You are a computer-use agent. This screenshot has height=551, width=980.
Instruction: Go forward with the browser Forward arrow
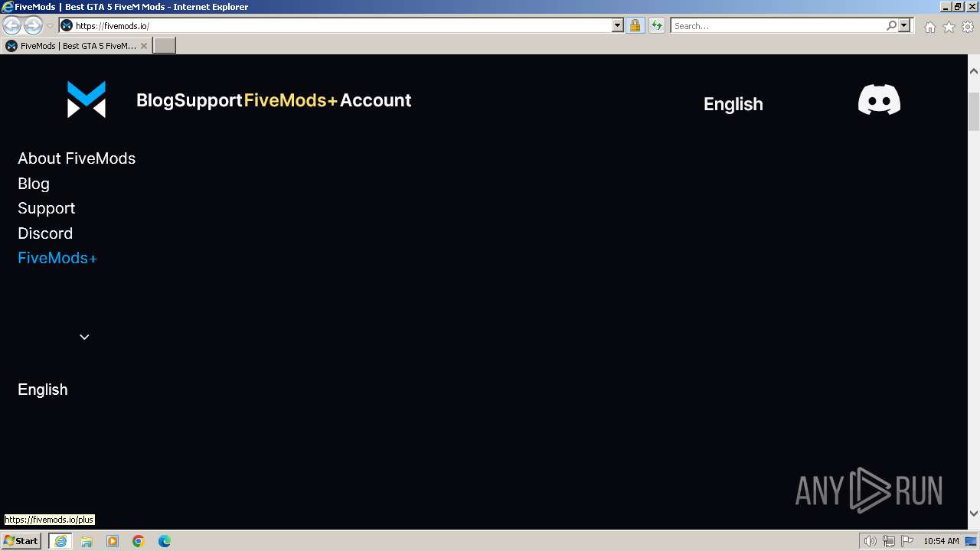tap(33, 25)
